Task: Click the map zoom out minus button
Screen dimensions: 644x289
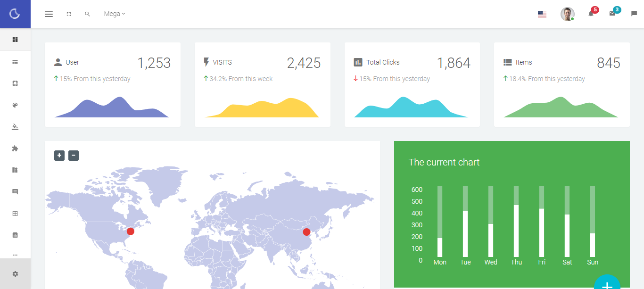Action: [74, 155]
